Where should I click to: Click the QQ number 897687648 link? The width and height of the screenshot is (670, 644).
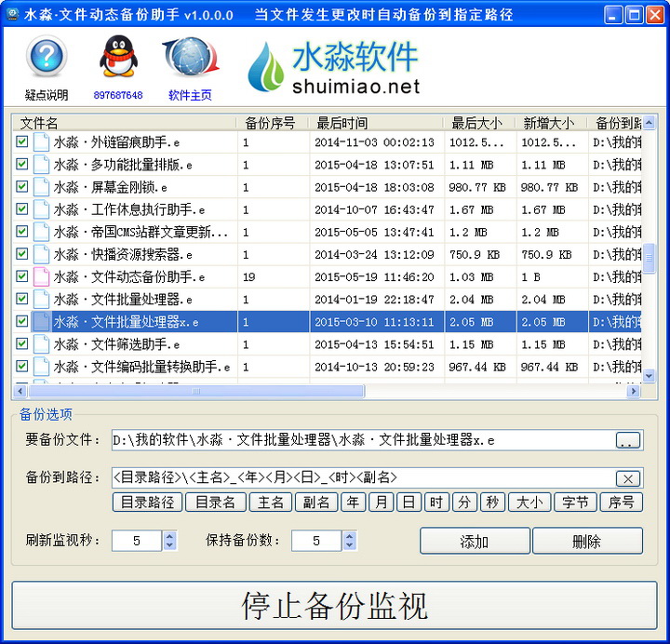point(118,95)
